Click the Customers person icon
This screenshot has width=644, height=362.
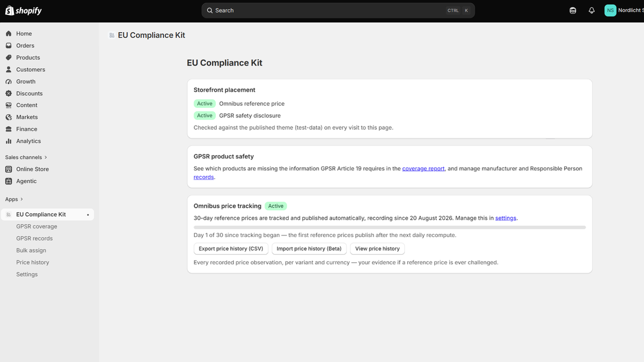[x=9, y=69]
